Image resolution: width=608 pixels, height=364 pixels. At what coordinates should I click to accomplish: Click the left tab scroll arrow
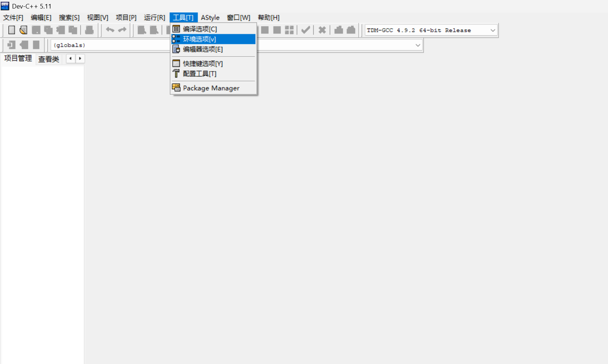click(x=71, y=58)
